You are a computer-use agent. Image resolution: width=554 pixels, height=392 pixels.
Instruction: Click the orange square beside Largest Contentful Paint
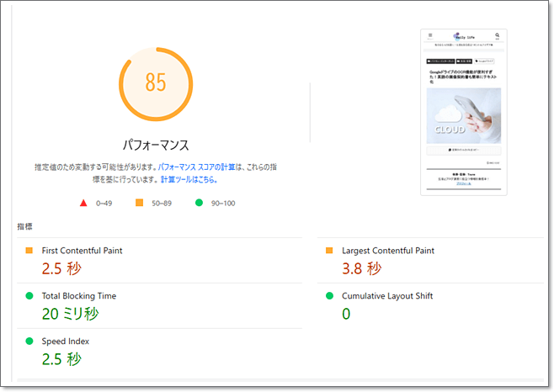coord(329,251)
